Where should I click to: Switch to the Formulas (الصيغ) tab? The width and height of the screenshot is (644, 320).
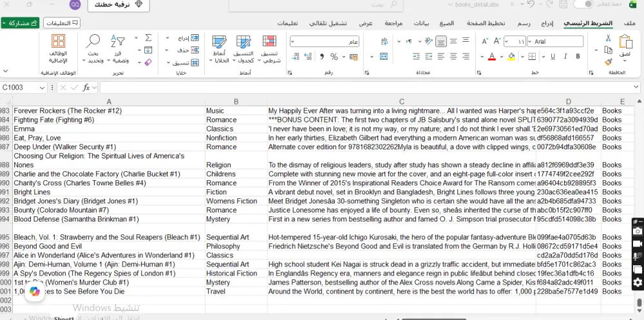tap(447, 23)
